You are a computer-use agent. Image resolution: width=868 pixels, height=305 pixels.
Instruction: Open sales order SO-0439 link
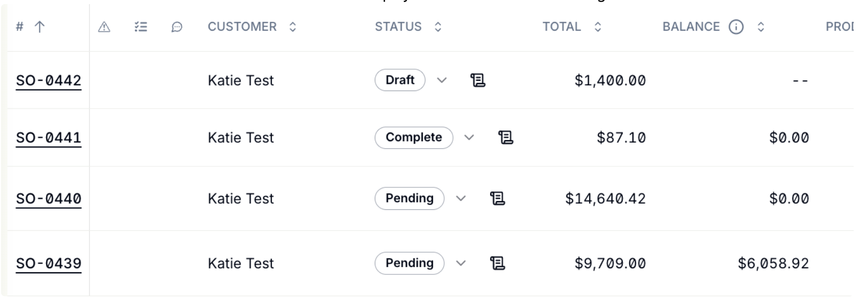[49, 264]
